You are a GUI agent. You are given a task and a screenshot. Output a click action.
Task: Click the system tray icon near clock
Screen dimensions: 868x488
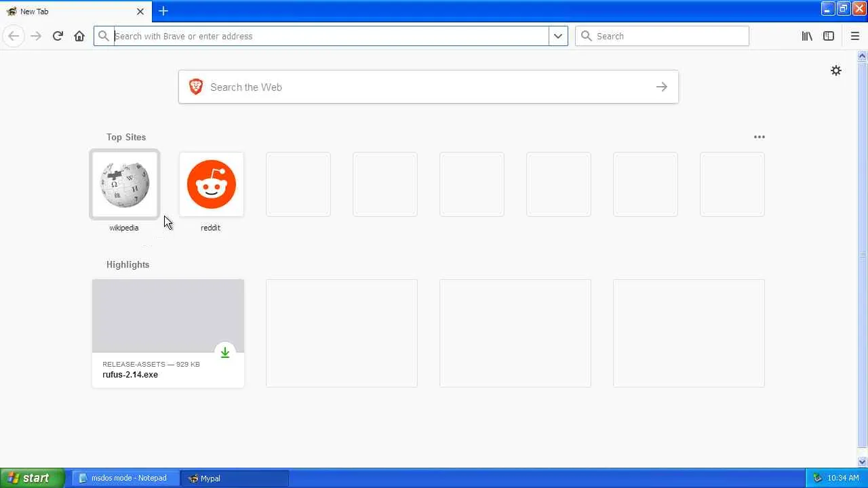[x=817, y=478]
